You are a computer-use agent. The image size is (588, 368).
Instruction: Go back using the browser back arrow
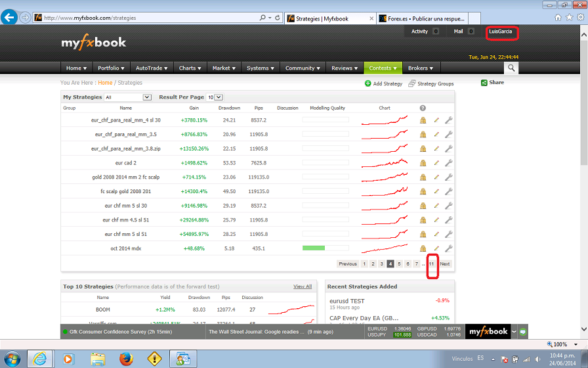(x=9, y=18)
